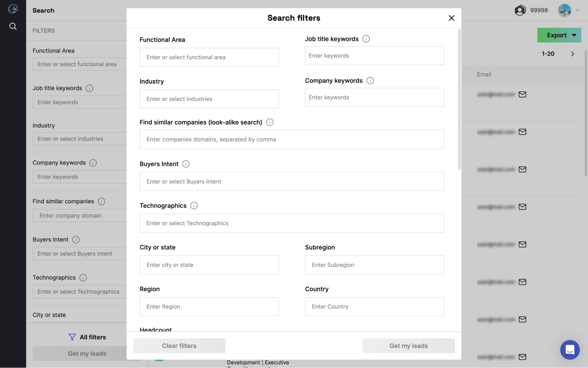Click the info icon next to Company keywords
Screen dimensions: 588x368
(370, 80)
